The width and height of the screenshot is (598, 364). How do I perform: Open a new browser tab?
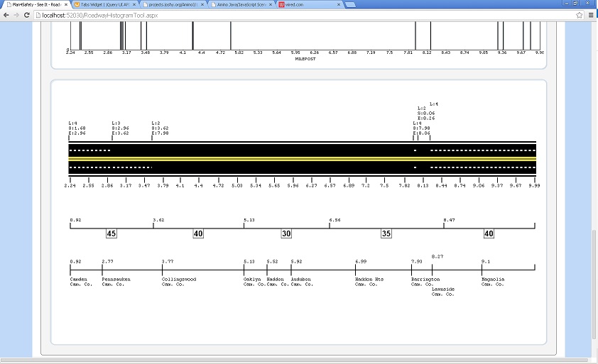pos(350,4)
